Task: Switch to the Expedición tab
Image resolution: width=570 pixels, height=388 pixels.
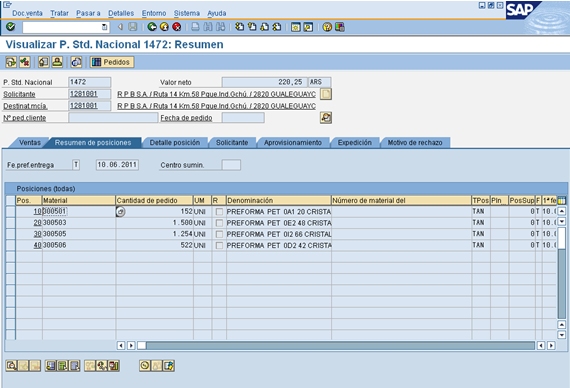Action: (x=354, y=143)
